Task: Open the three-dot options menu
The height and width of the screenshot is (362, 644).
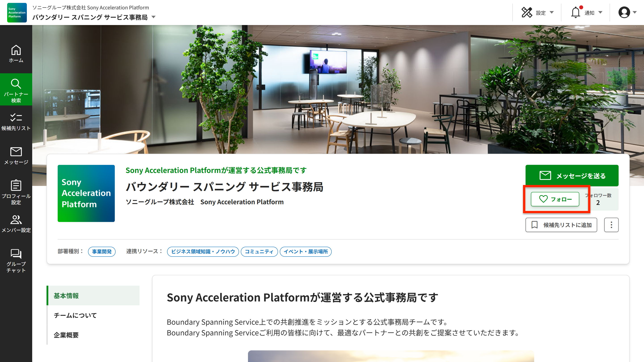Action: pos(611,225)
